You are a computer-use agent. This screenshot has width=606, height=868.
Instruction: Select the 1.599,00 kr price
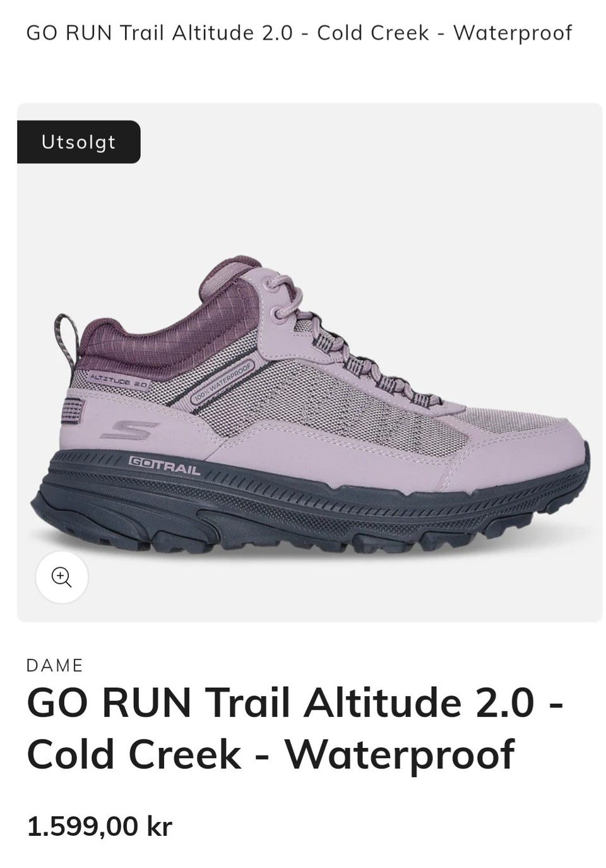tap(100, 826)
